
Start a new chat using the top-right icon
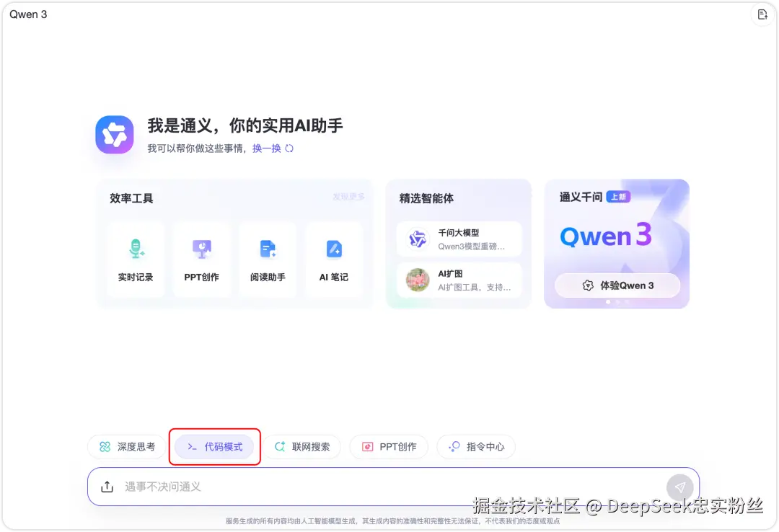coord(762,14)
